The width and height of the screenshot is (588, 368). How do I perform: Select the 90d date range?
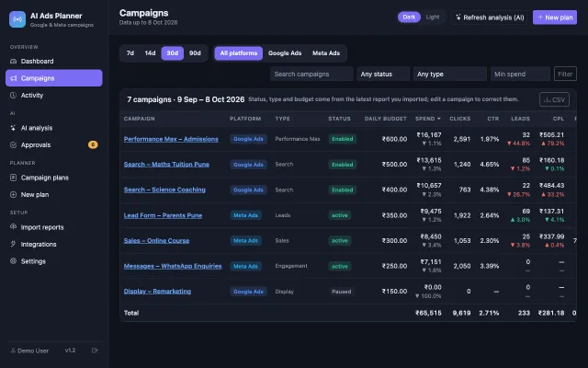[195, 53]
